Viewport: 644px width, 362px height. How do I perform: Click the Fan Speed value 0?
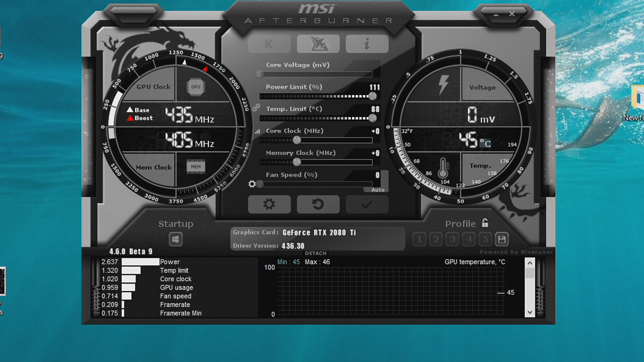(377, 175)
